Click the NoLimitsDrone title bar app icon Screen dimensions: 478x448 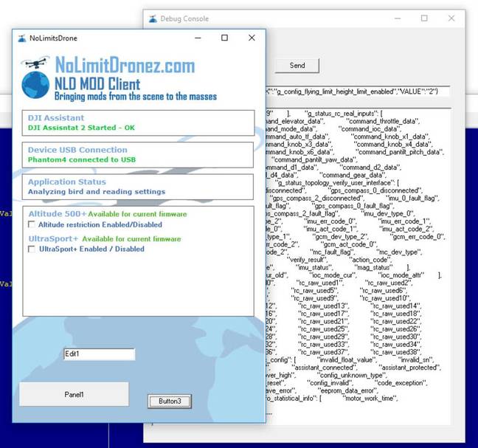pos(21,38)
